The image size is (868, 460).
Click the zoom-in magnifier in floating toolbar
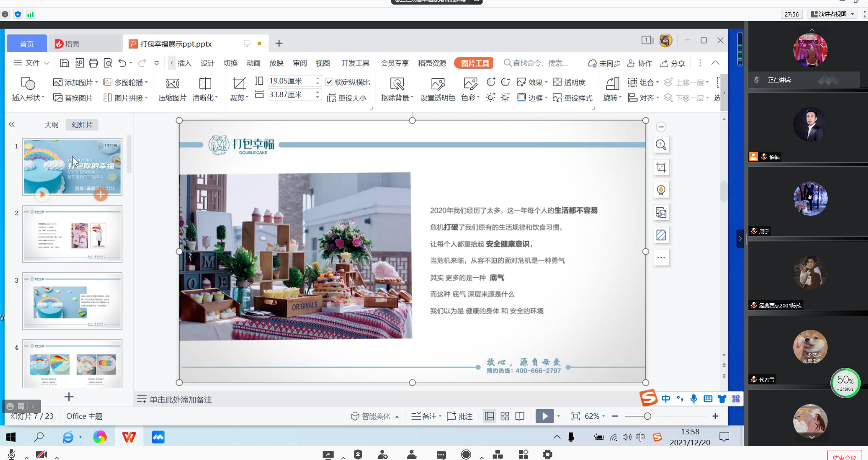[x=661, y=145]
